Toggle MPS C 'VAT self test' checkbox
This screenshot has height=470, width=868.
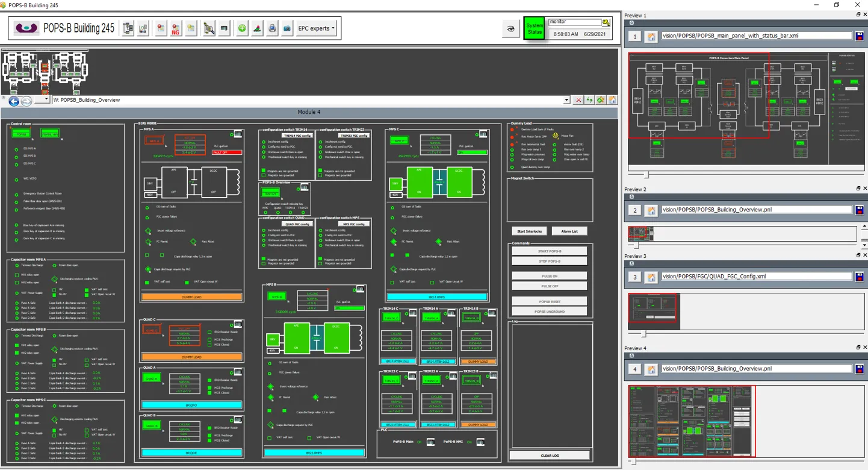coord(393,282)
